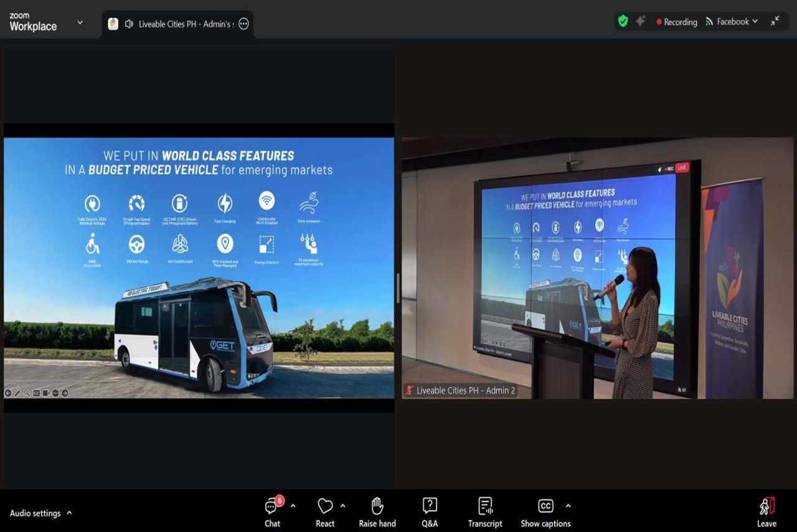This screenshot has height=532, width=797.
Task: Open the Chat panel
Action: coord(272,512)
